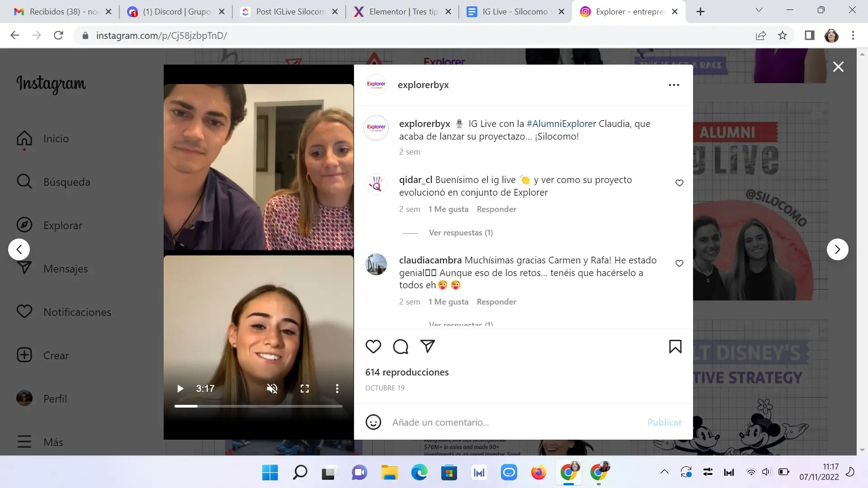Go to next post arrow
Viewport: 868px width, 488px height.
click(838, 249)
